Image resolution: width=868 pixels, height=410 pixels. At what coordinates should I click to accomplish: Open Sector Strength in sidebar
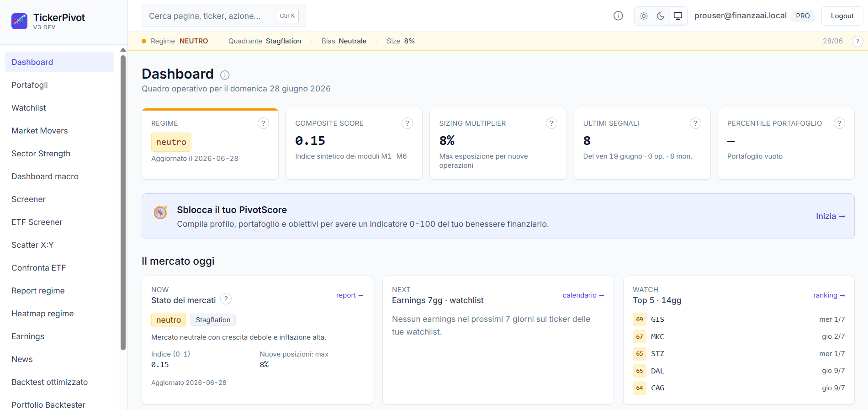(x=59, y=154)
